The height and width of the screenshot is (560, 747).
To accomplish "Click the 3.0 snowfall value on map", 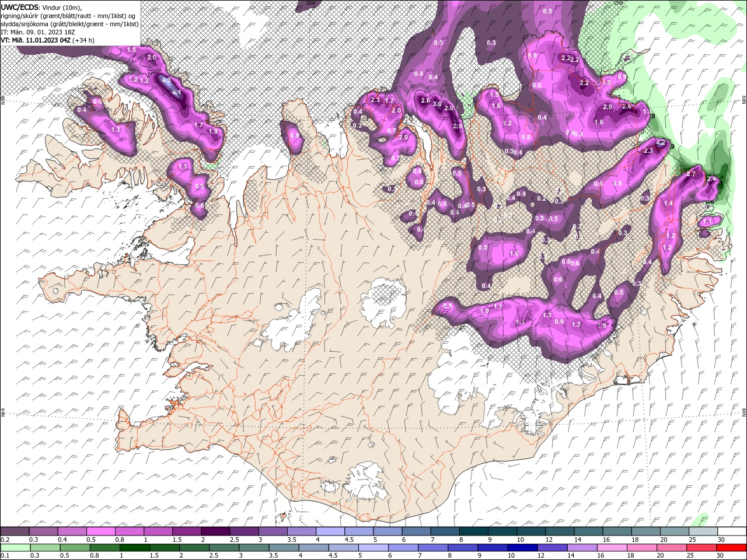I will [437, 104].
